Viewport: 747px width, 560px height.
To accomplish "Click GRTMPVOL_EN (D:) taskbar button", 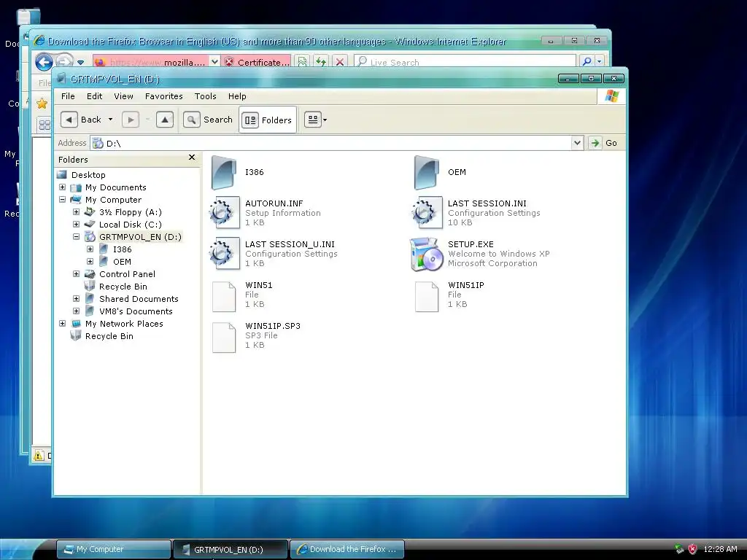I will pos(230,549).
